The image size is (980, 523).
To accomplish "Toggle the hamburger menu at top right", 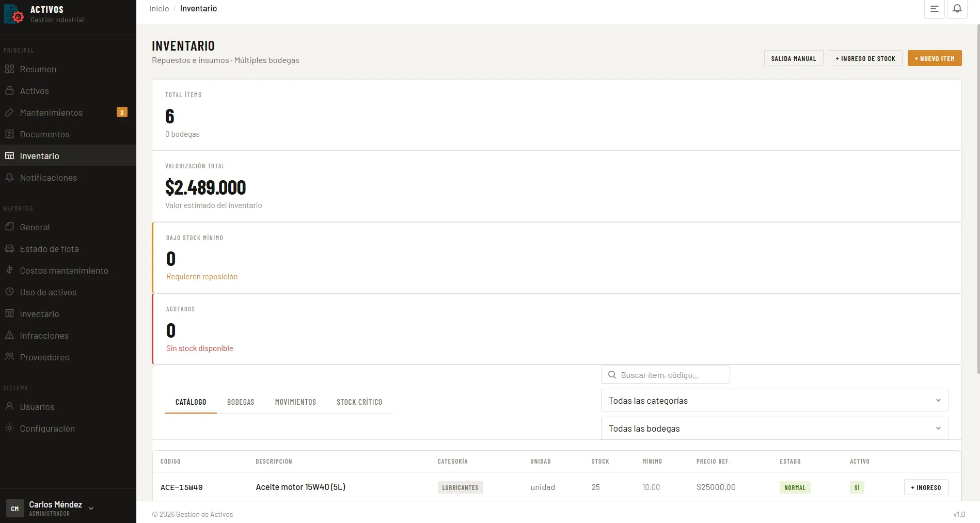I will [934, 8].
